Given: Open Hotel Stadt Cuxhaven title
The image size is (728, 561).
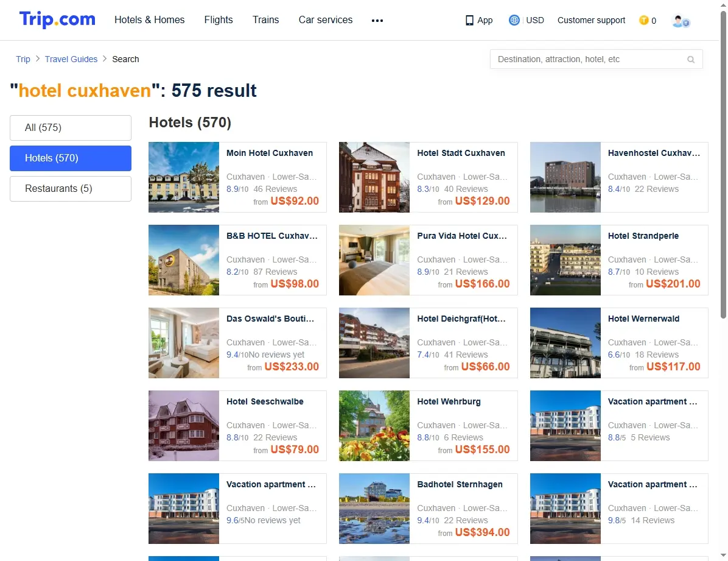Looking at the screenshot, I should [x=461, y=153].
